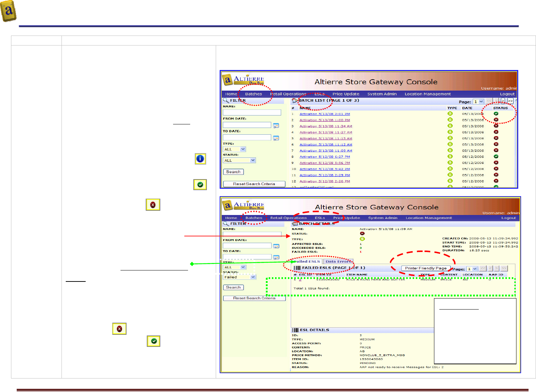Click success status icon for Activation 5/12/08 6:27 PM
536x392 pixels.
tap(496, 156)
